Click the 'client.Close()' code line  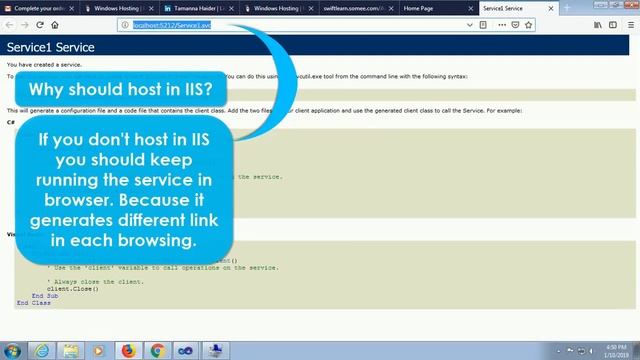(73, 289)
